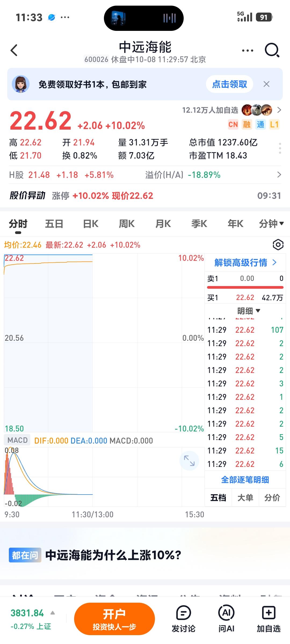Viewport: 290px width, 644px height.
Task: Tap the 买1 22.62 42.7万 row
Action: (245, 298)
